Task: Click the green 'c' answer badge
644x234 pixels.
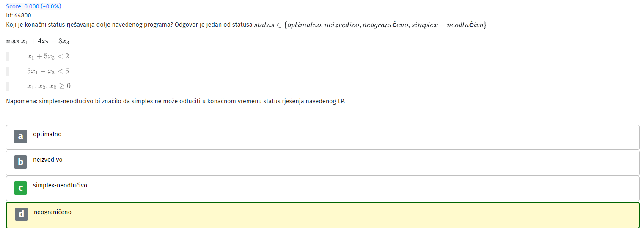Action: click(20, 187)
